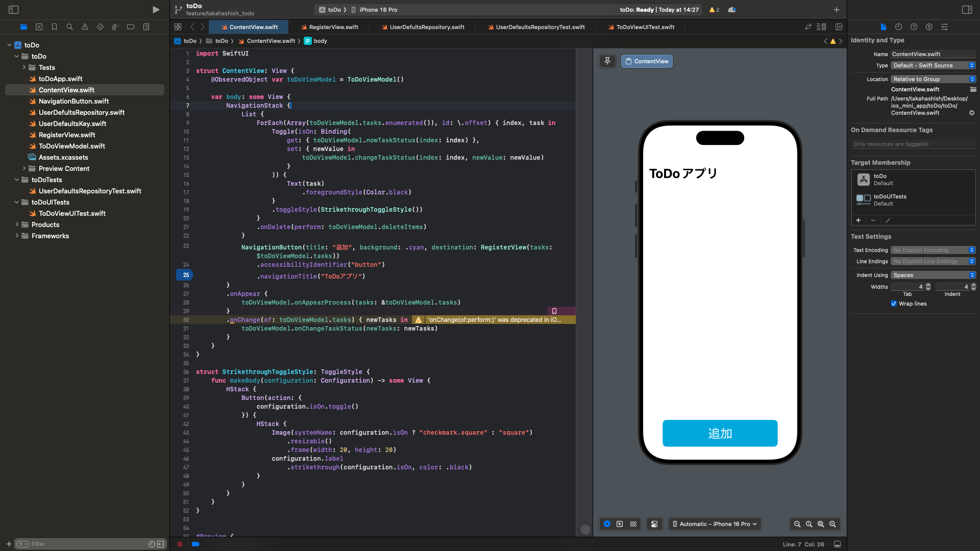Screen dimensions: 980x551
Task: Expand the Products group in navigator
Action: tap(16, 224)
